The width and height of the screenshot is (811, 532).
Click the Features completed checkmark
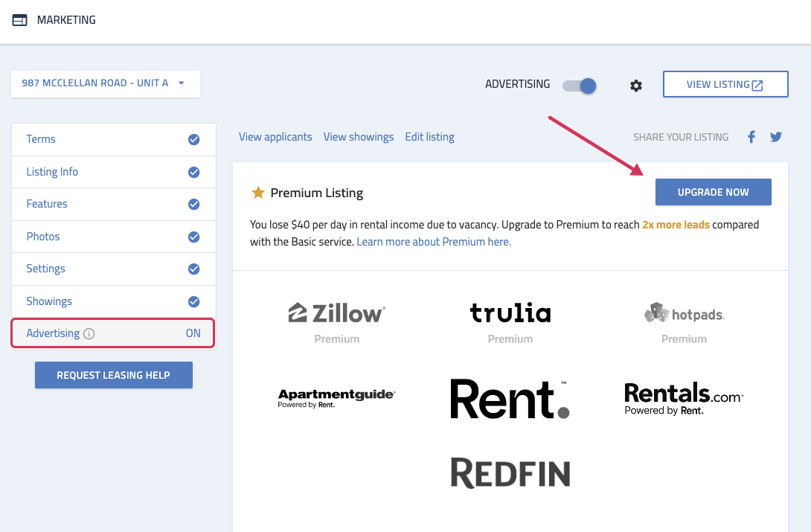[194, 204]
